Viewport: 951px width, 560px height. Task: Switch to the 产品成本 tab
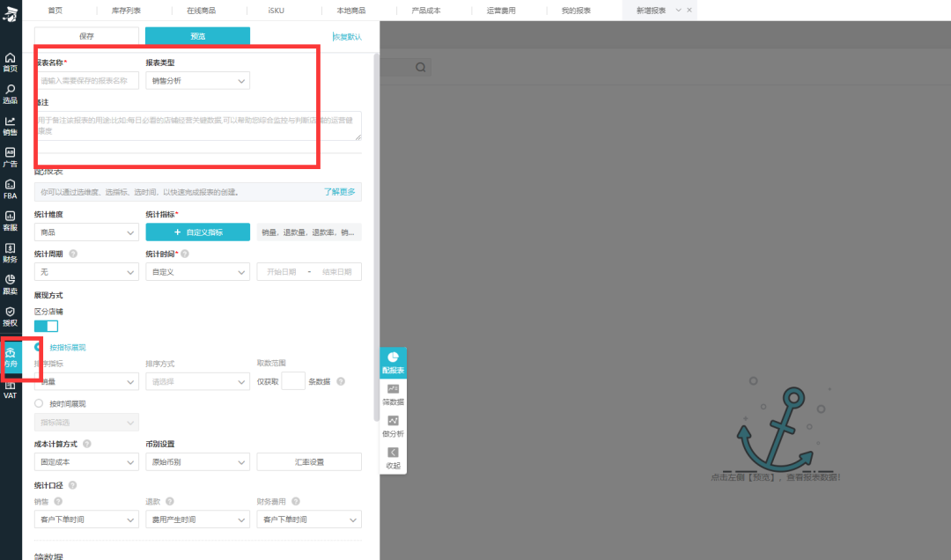click(x=426, y=11)
